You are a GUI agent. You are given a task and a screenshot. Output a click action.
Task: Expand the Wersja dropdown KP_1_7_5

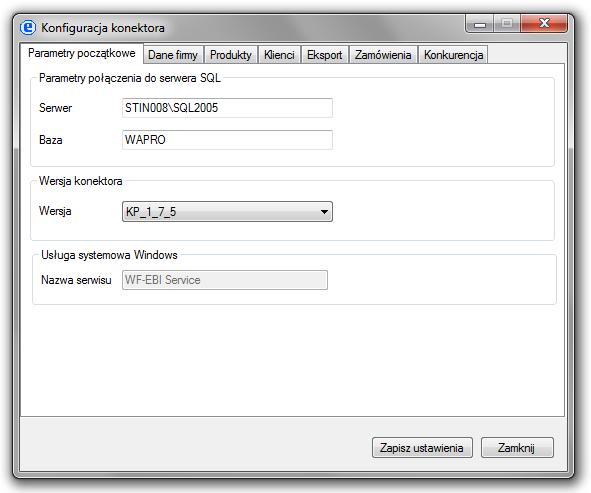click(227, 212)
